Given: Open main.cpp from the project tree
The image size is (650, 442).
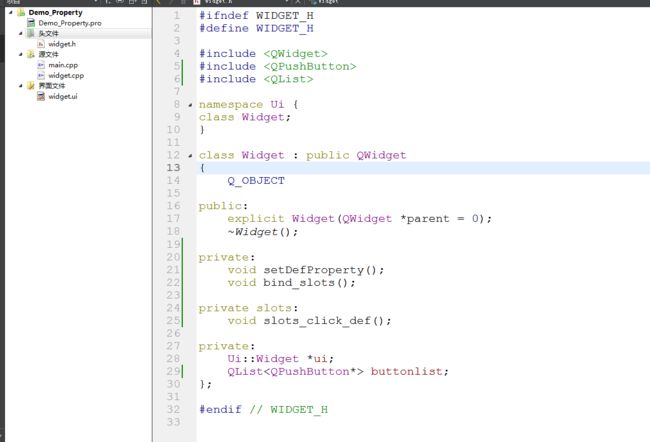Looking at the screenshot, I should tap(63, 65).
